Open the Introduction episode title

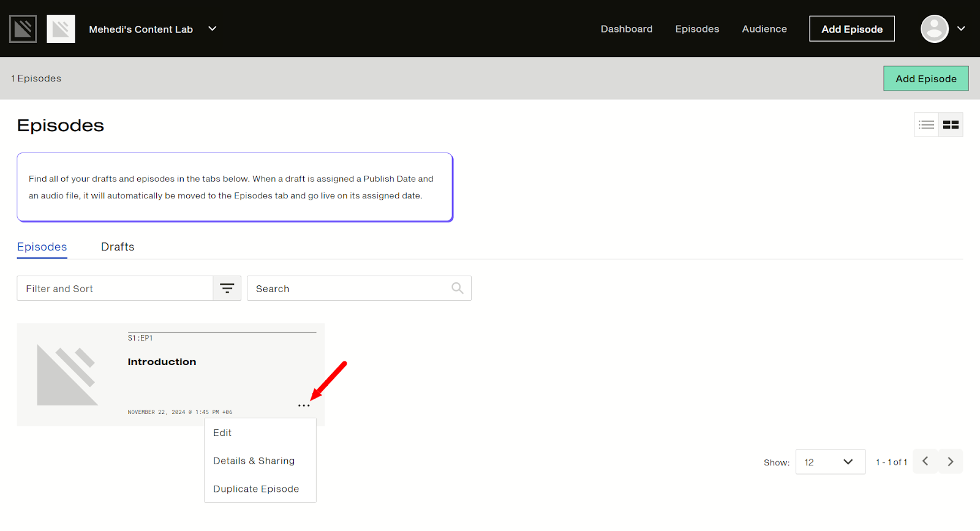coord(162,362)
